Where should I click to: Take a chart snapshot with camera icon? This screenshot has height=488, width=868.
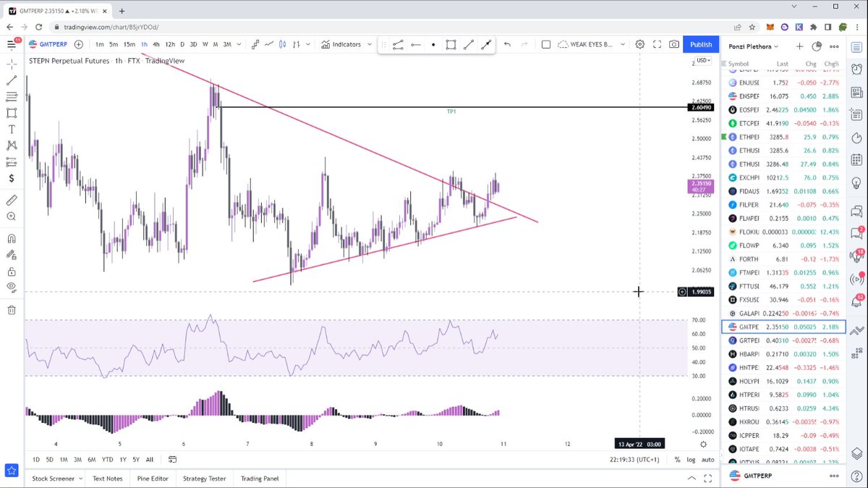click(x=674, y=44)
